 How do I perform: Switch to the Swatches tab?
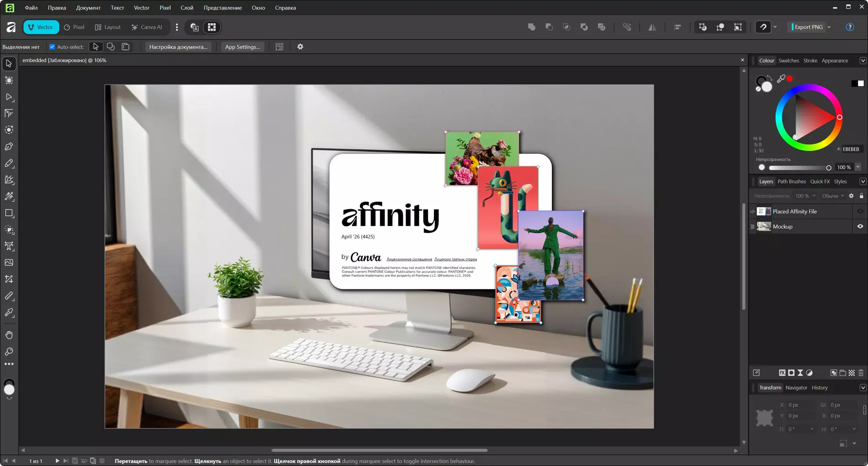coord(789,60)
